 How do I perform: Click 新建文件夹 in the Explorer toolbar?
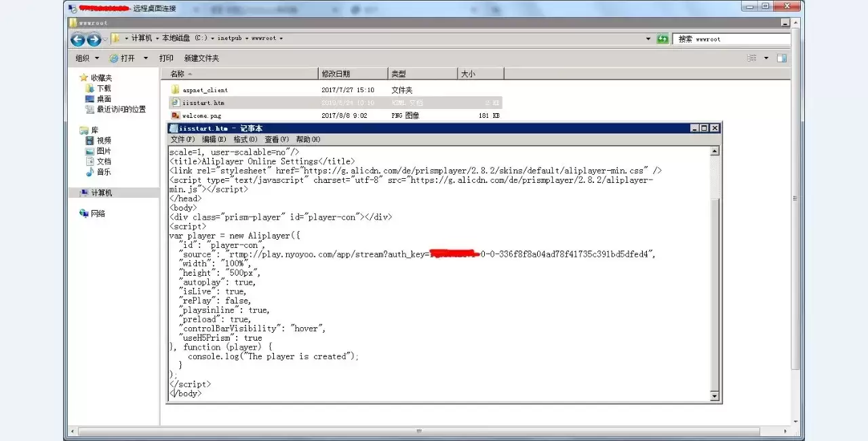201,58
